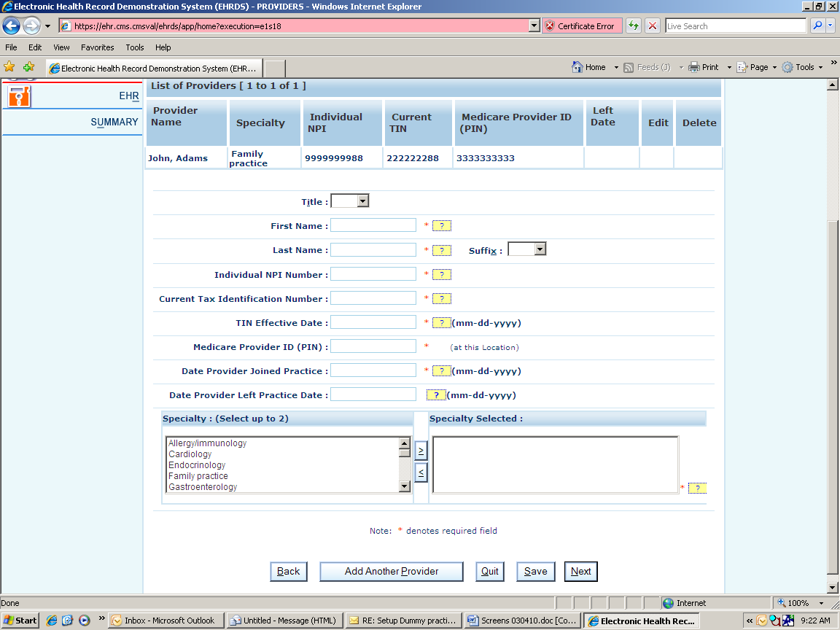Image resolution: width=840 pixels, height=630 pixels.
Task: Open the browser Tools toolbar dropdown
Action: click(803, 67)
